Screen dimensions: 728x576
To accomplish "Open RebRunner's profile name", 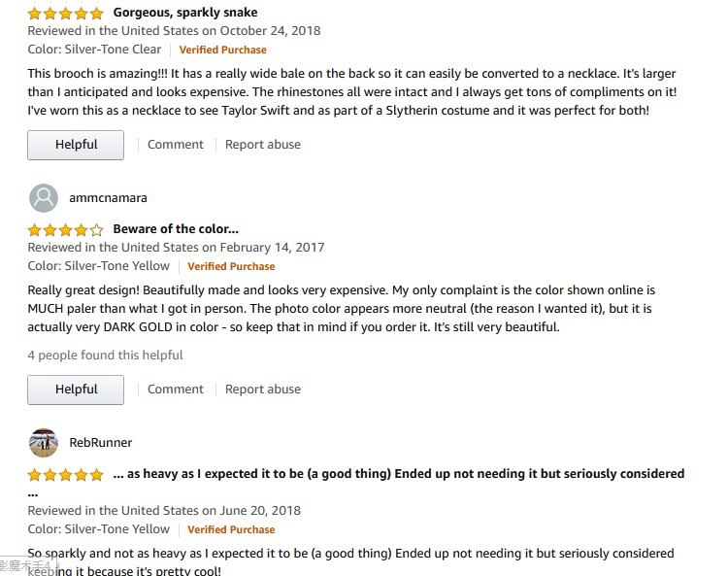I will point(101,443).
